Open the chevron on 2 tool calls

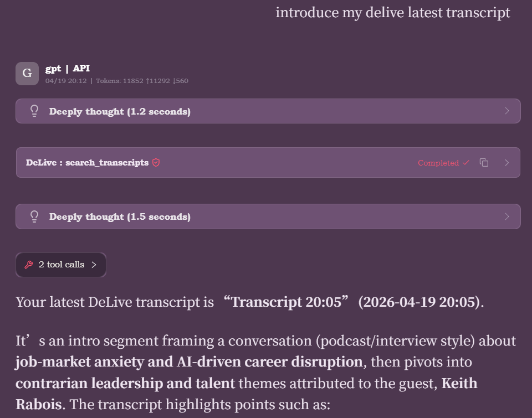click(x=94, y=265)
